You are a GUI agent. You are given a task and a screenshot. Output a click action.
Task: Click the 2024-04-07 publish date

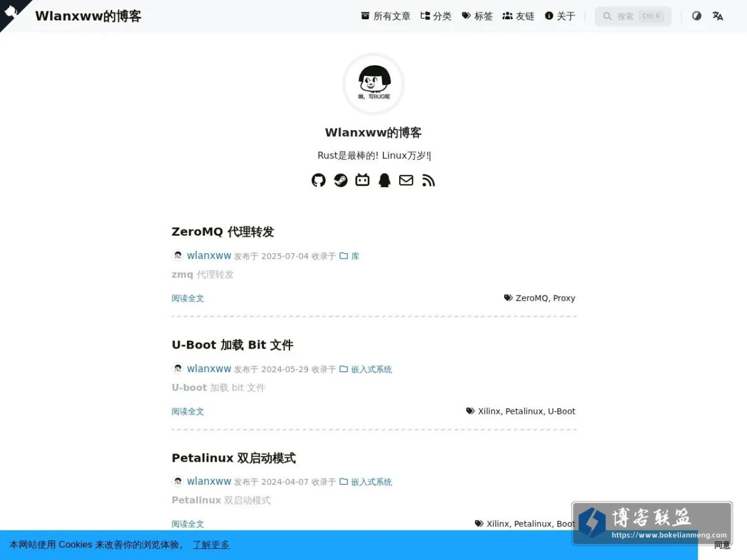tap(285, 482)
